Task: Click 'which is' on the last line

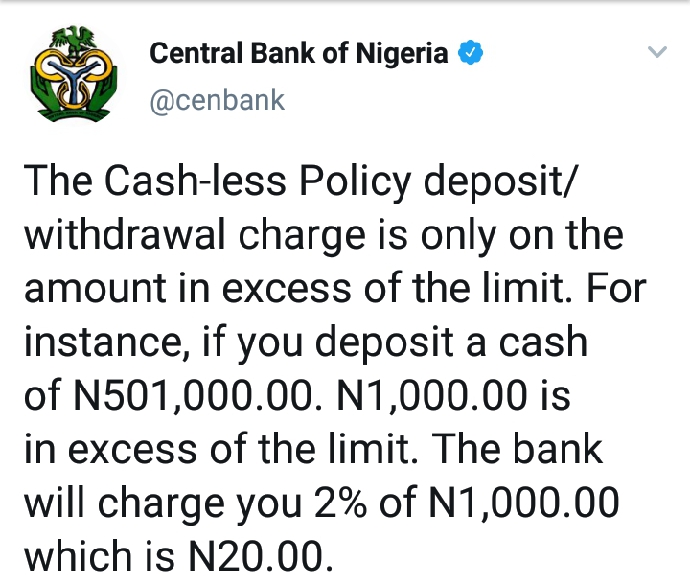Action: pos(99,556)
